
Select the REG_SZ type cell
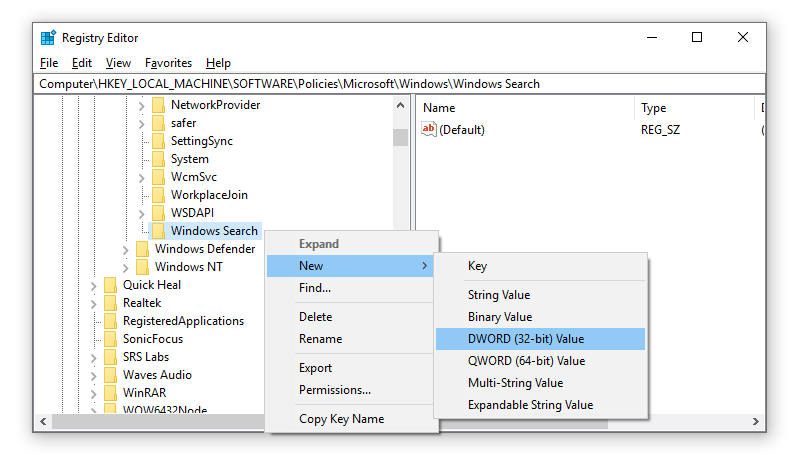click(661, 130)
